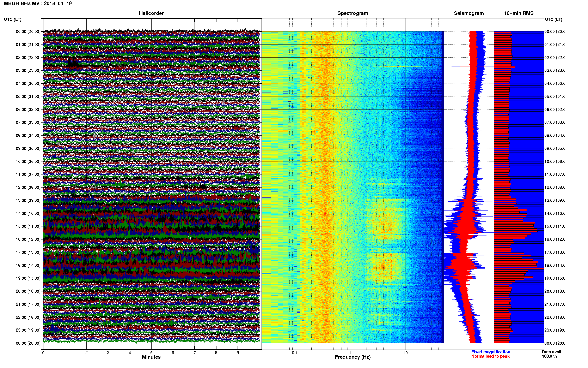
Task: Click the "Minutes" axis title
Action: (151, 357)
